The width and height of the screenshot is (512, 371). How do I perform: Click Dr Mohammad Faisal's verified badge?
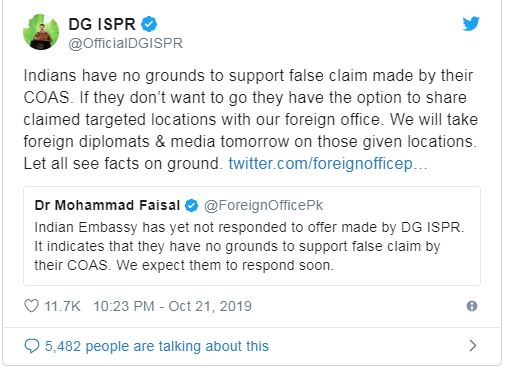point(191,205)
